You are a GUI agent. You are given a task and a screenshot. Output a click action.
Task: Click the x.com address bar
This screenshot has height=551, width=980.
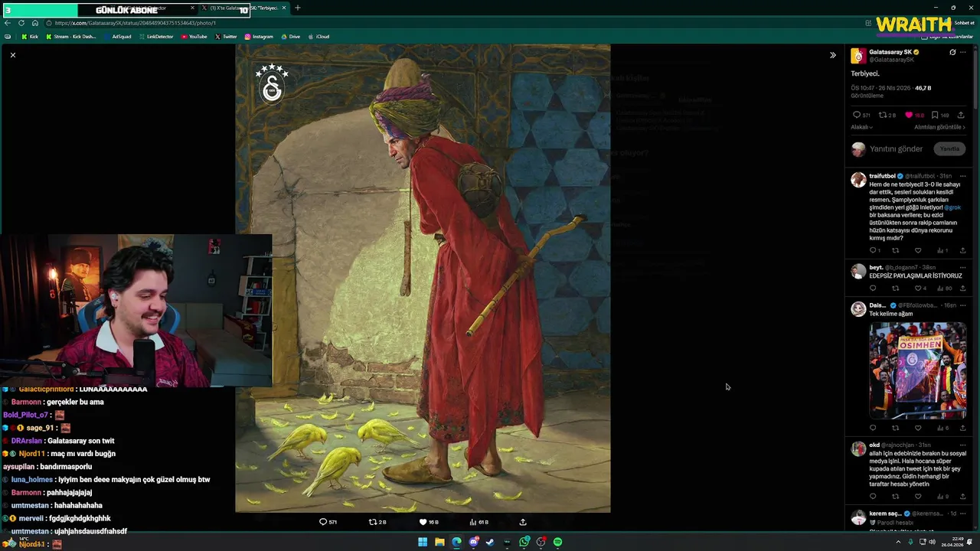452,23
